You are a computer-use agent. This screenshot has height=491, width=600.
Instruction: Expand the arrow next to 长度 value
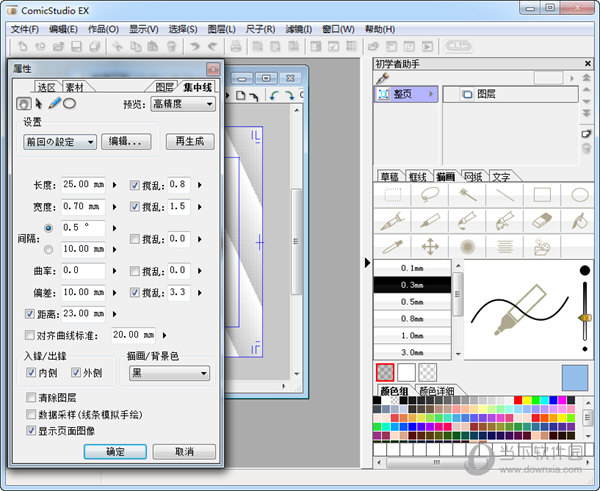(114, 185)
